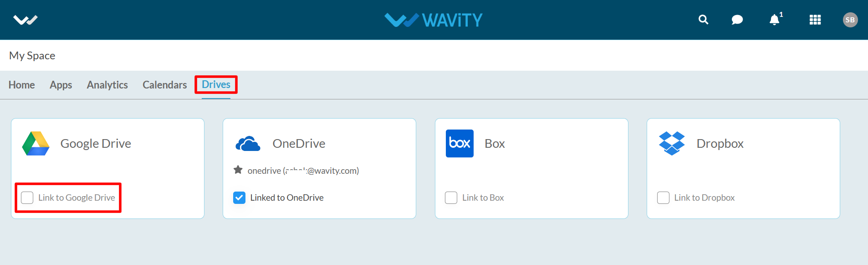Image resolution: width=868 pixels, height=265 pixels.
Task: Click the OneDrive card title
Action: tap(299, 144)
